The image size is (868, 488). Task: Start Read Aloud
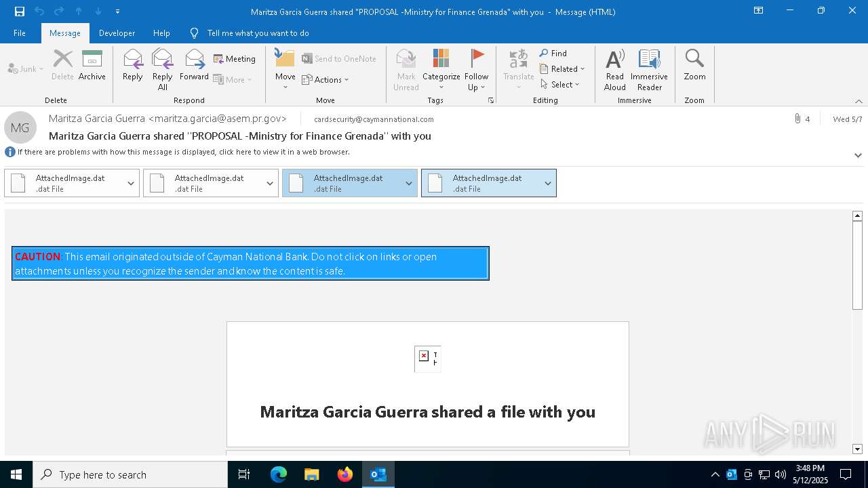pyautogui.click(x=615, y=69)
